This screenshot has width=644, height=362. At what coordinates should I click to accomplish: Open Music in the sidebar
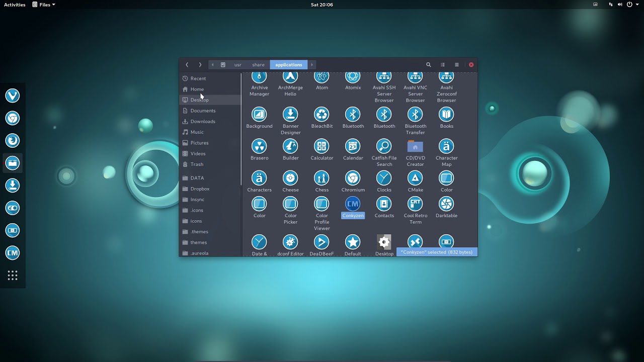tap(210, 132)
